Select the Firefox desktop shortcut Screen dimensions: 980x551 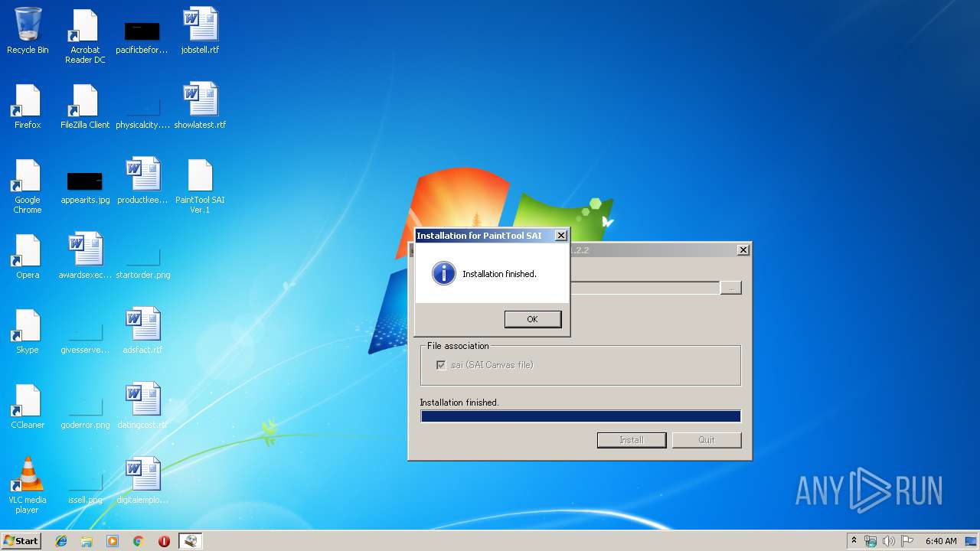[28, 106]
